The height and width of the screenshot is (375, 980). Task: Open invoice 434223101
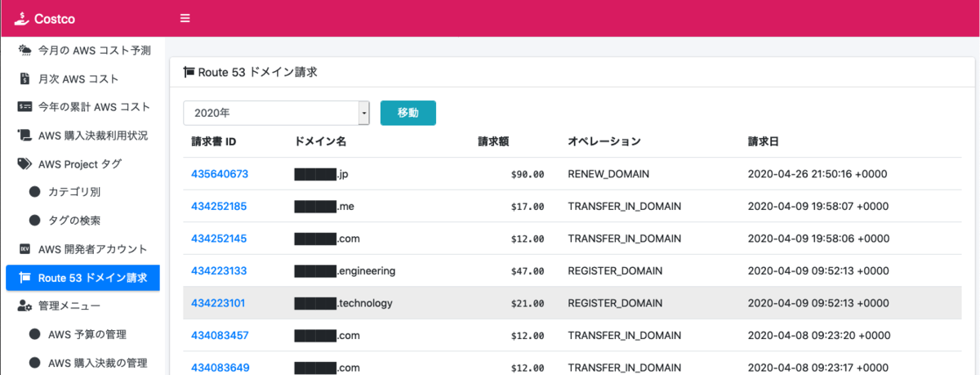click(218, 303)
